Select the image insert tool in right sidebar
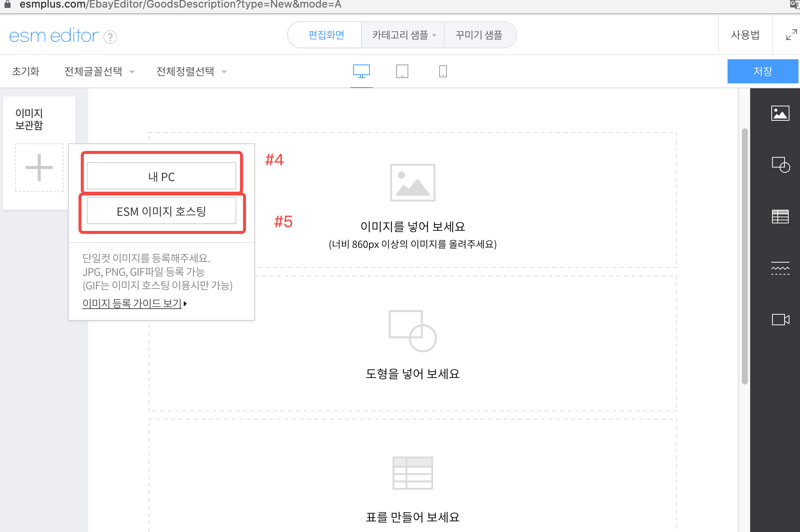The image size is (800, 532). click(x=780, y=112)
